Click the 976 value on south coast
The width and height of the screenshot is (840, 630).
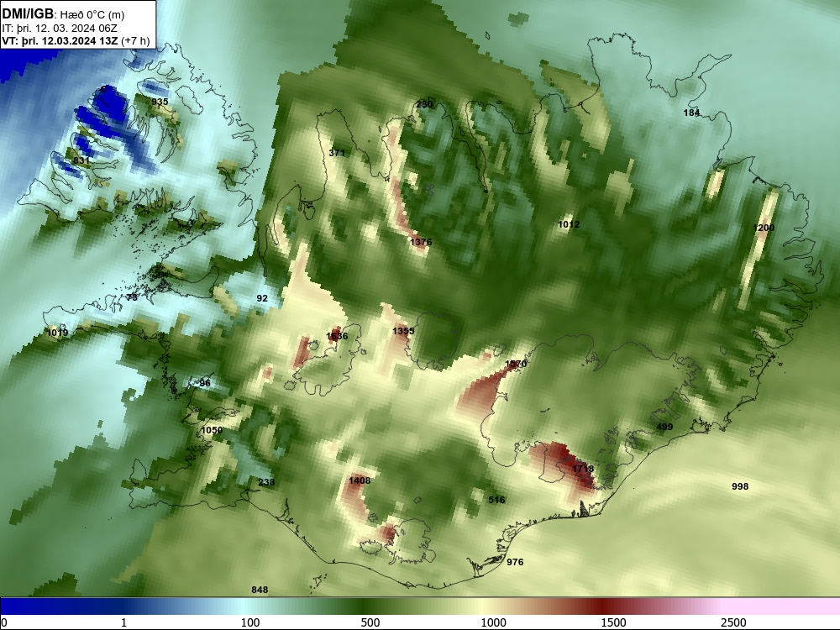[x=515, y=562]
